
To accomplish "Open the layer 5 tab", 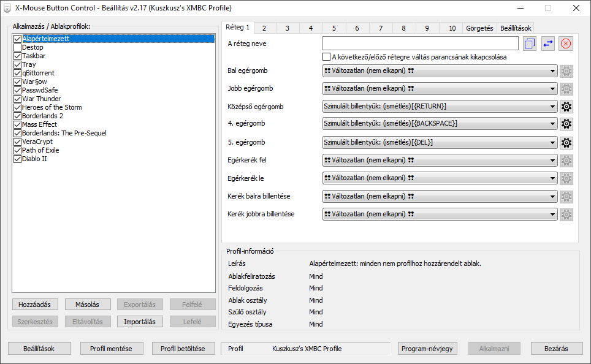I will click(334, 28).
